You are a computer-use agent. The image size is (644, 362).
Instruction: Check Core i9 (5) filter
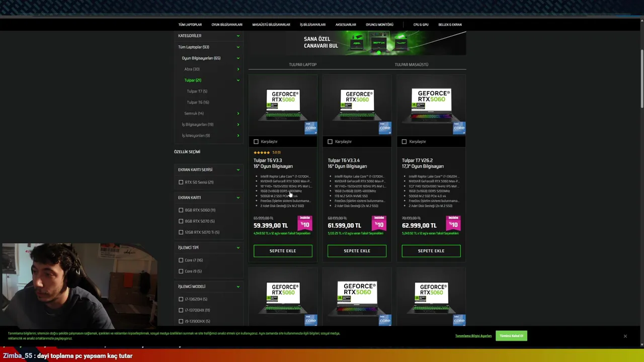click(x=181, y=271)
